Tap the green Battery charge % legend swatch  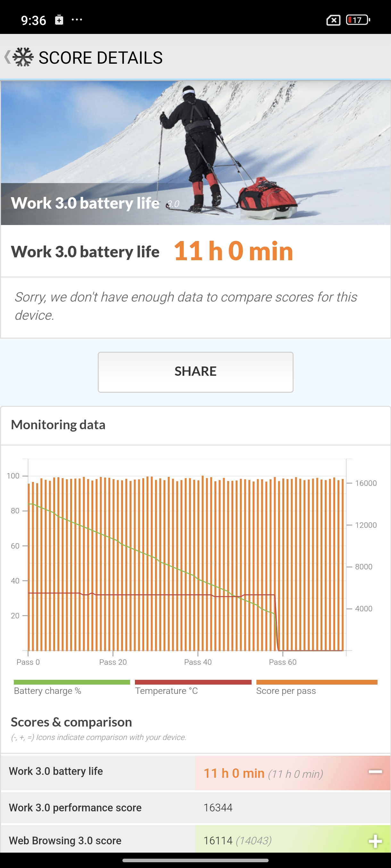click(x=72, y=682)
